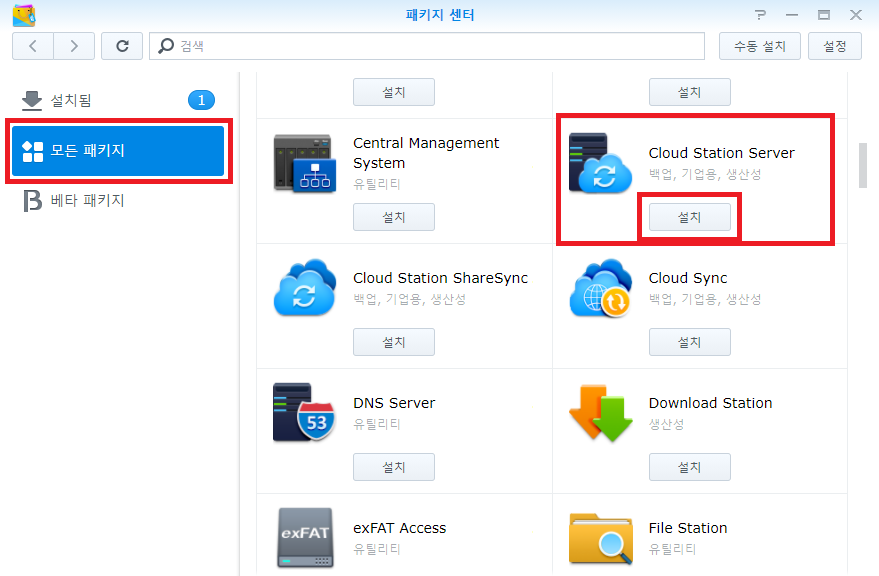Viewport: 879px width, 576px height.
Task: Open exFAT Access title text
Action: tap(400, 528)
